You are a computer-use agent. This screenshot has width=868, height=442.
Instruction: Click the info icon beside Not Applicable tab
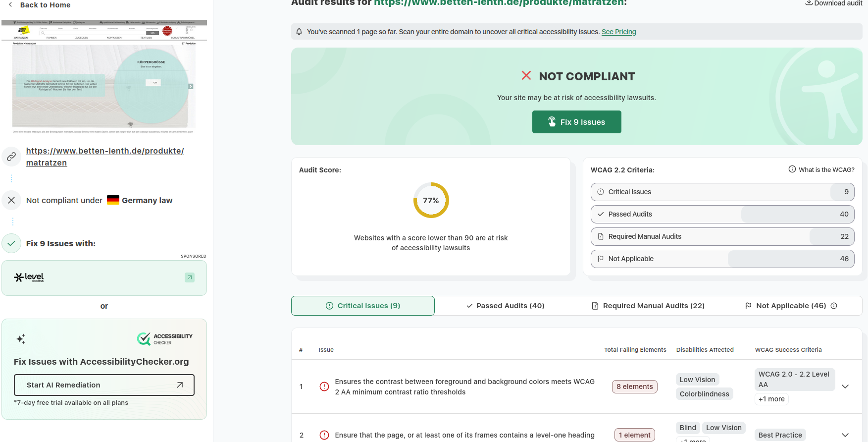pyautogui.click(x=834, y=306)
